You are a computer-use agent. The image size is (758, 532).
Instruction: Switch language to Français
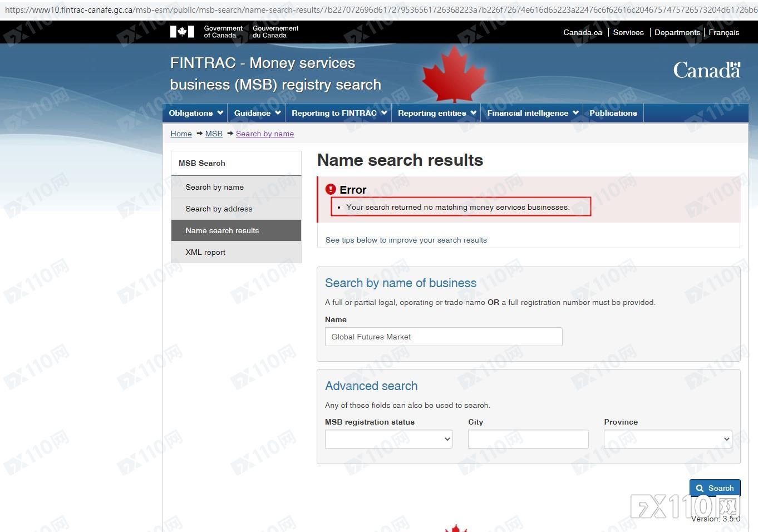click(723, 32)
